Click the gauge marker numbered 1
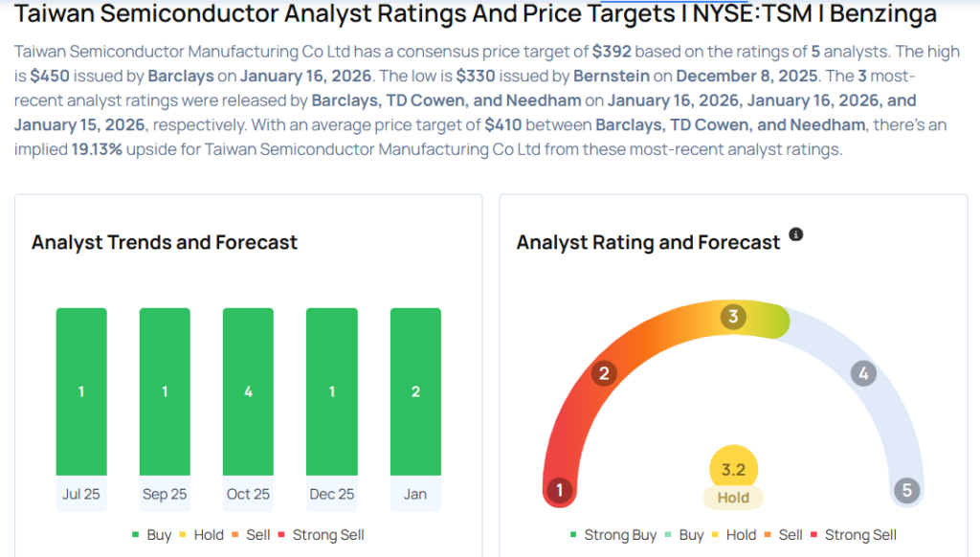This screenshot has height=557, width=980. click(559, 492)
